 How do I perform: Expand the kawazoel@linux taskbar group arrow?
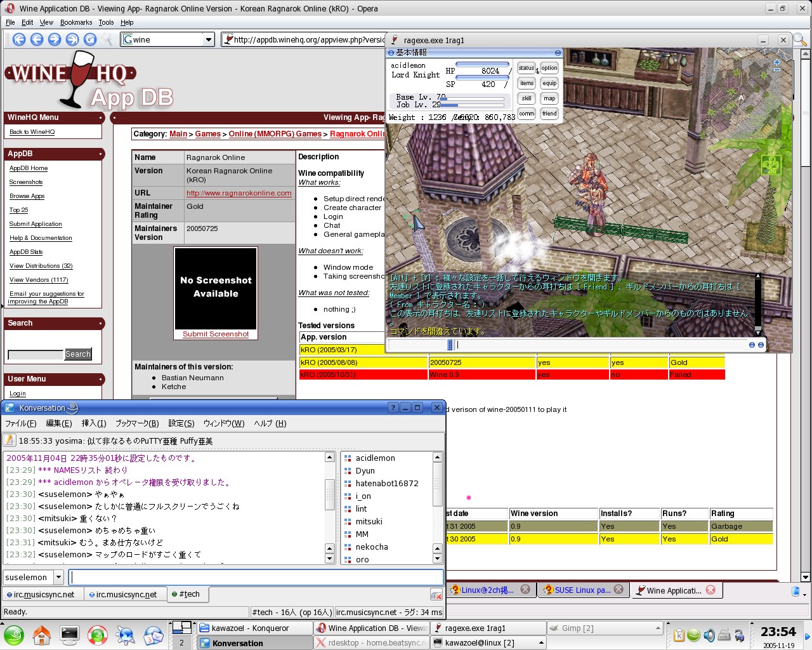click(x=541, y=642)
